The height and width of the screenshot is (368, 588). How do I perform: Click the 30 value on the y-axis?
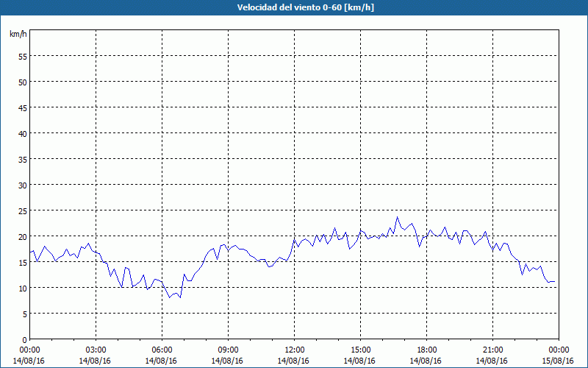[23, 185]
